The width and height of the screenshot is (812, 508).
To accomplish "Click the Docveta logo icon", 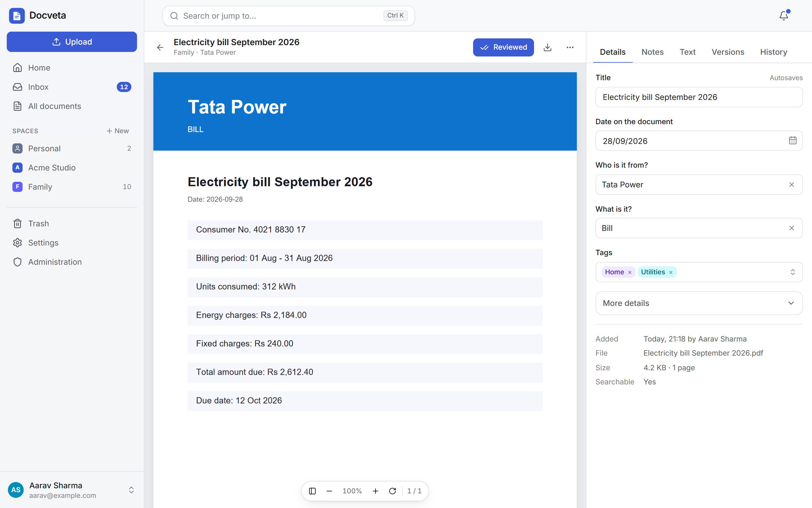I will [16, 16].
